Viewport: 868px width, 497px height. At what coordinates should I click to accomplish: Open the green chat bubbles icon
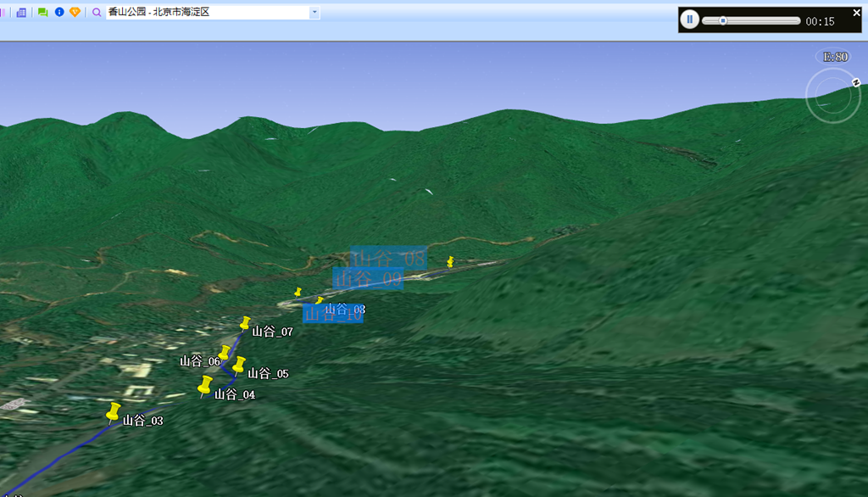[42, 12]
